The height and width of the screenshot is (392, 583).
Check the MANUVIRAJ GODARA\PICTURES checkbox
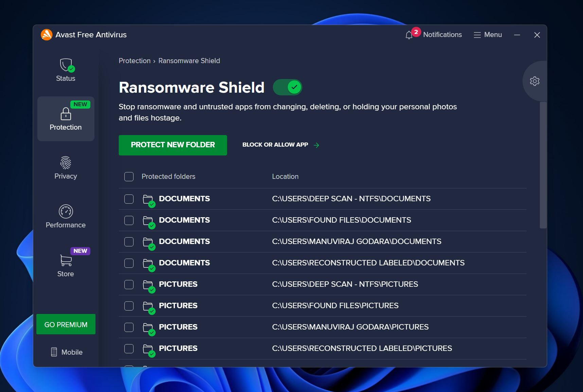pos(129,327)
